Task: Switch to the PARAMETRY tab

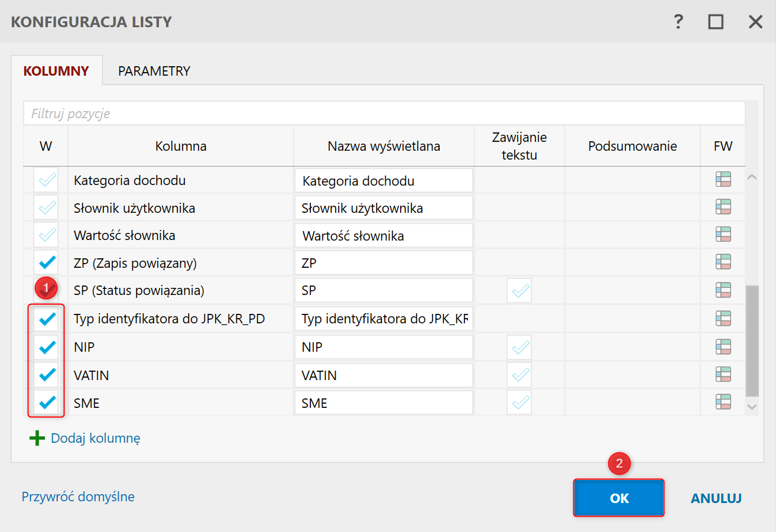Action: 154,71
